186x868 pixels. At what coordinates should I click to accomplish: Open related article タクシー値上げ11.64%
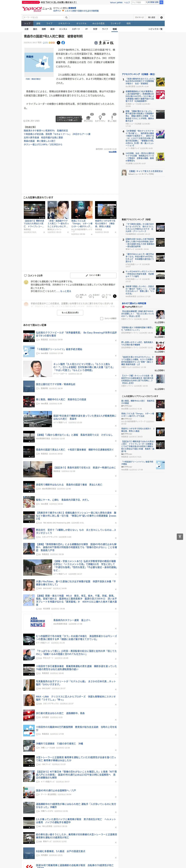[43, 145]
